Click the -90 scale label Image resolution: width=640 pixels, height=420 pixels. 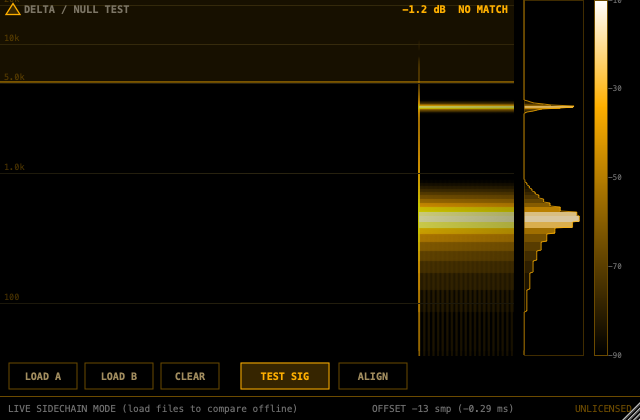[616, 355]
